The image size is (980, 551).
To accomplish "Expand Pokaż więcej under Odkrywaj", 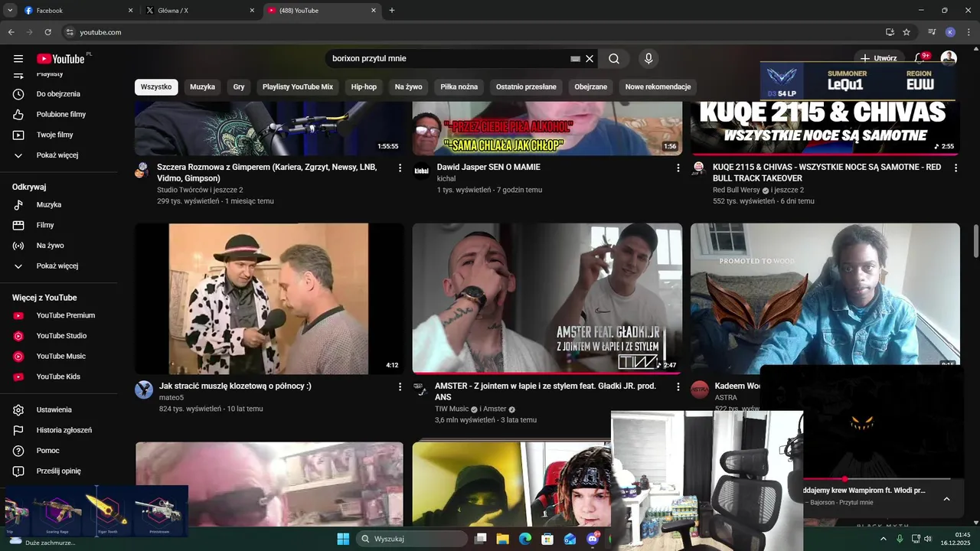I will click(59, 266).
